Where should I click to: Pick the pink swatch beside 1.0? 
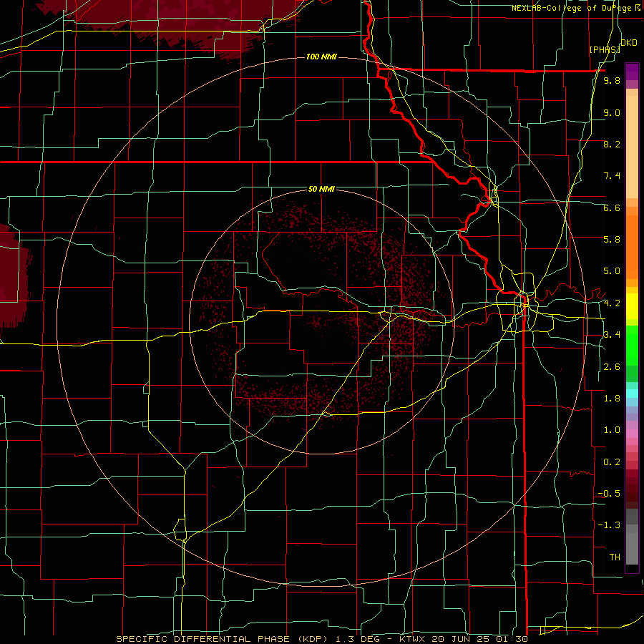point(632,434)
